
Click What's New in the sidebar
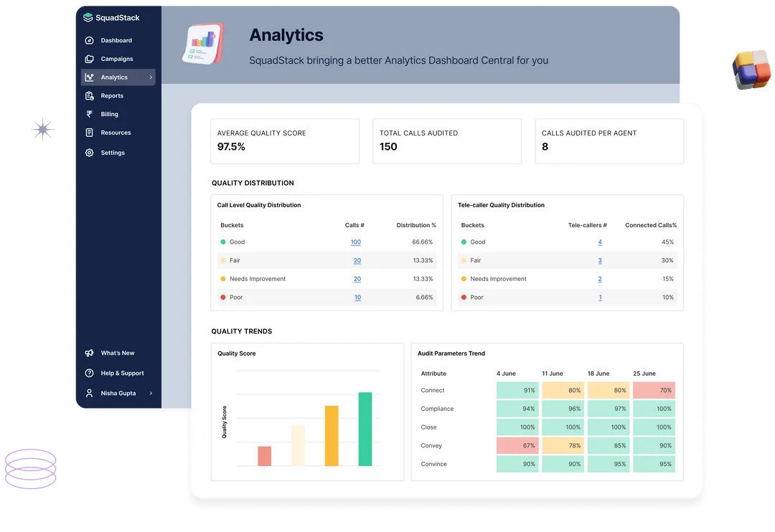118,353
